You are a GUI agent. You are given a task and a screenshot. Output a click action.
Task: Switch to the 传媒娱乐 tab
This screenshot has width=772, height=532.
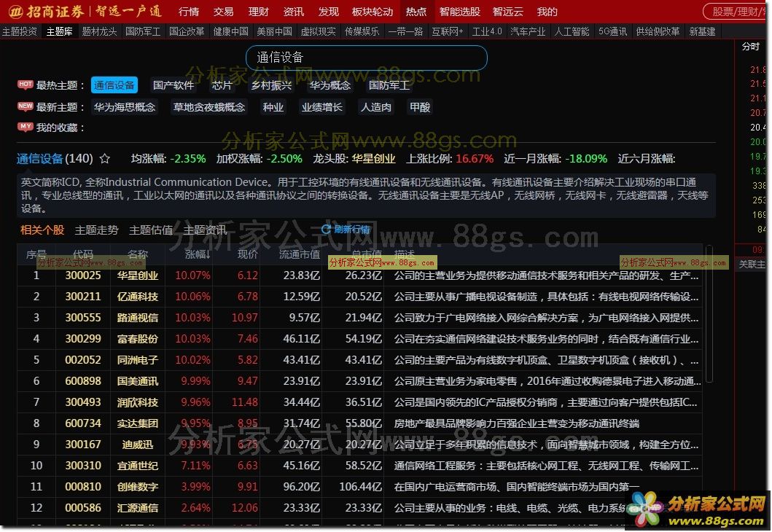[362, 32]
